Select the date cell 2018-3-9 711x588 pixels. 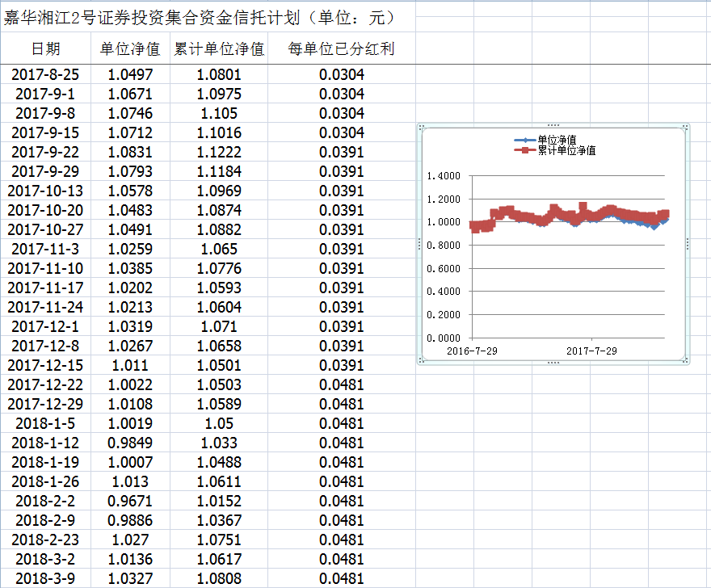tap(45, 579)
